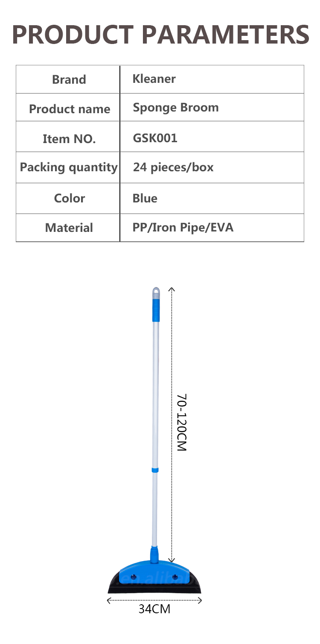Select the Sponge Broom text
This screenshot has width=320, height=644.
(x=176, y=108)
